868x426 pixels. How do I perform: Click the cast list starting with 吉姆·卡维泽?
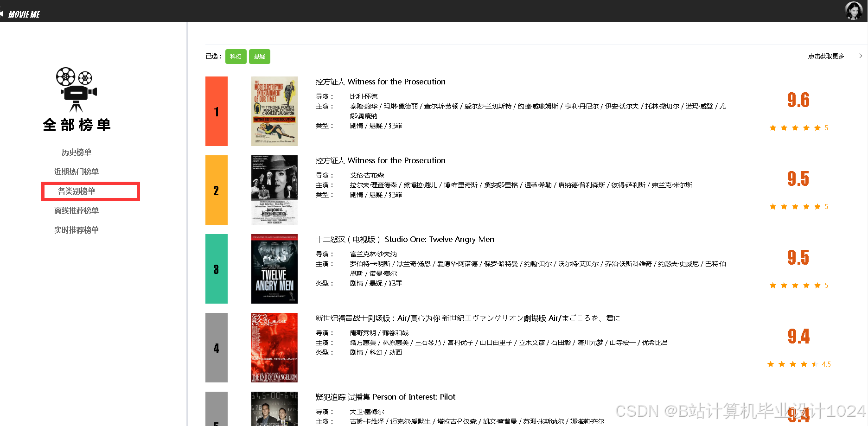point(477,421)
